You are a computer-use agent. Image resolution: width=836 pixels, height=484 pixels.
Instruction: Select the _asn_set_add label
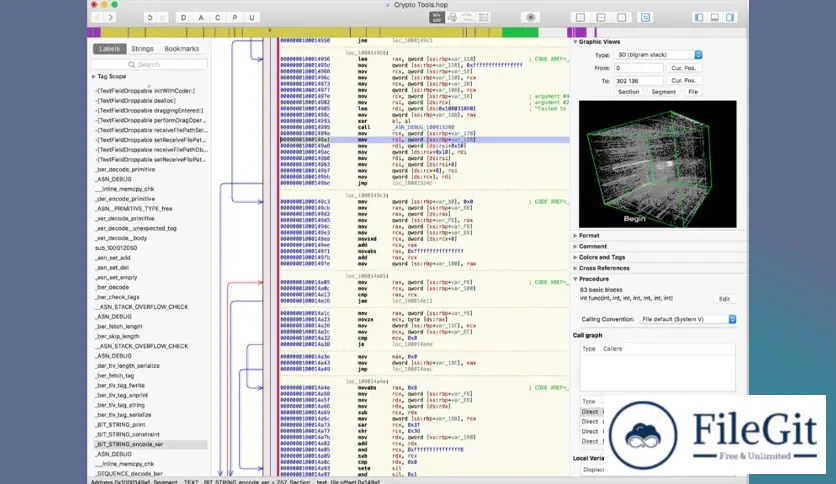tap(112, 258)
